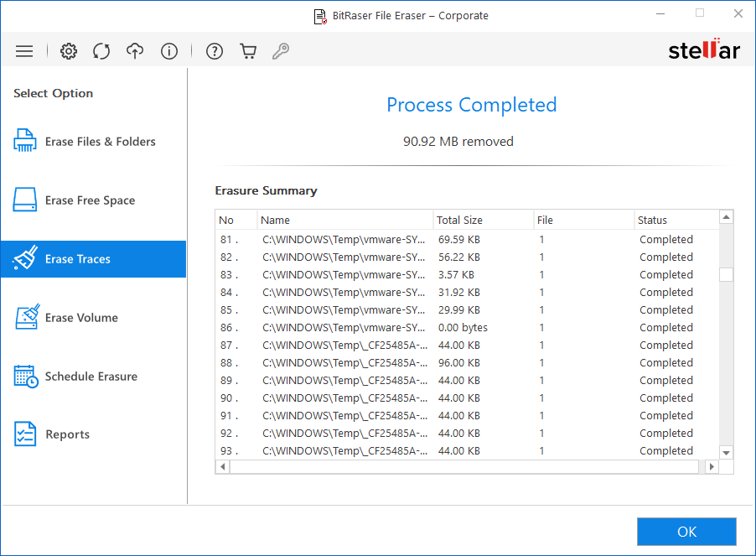Click the shopping cart buy icon

pyautogui.click(x=248, y=51)
